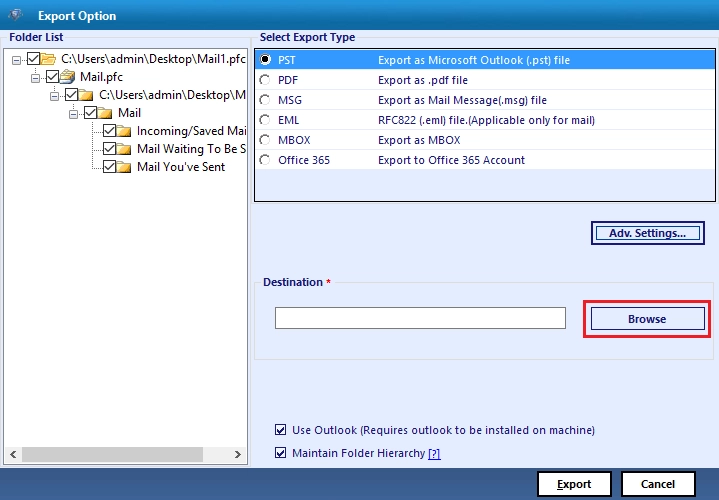Collapse the Mail folder tree node

73,114
